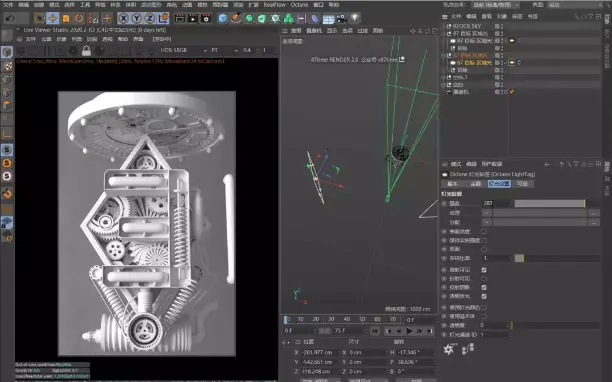Screen dimensions: 612x382
Task: Expand the Texture field dropdown arrow
Action: [486, 213]
